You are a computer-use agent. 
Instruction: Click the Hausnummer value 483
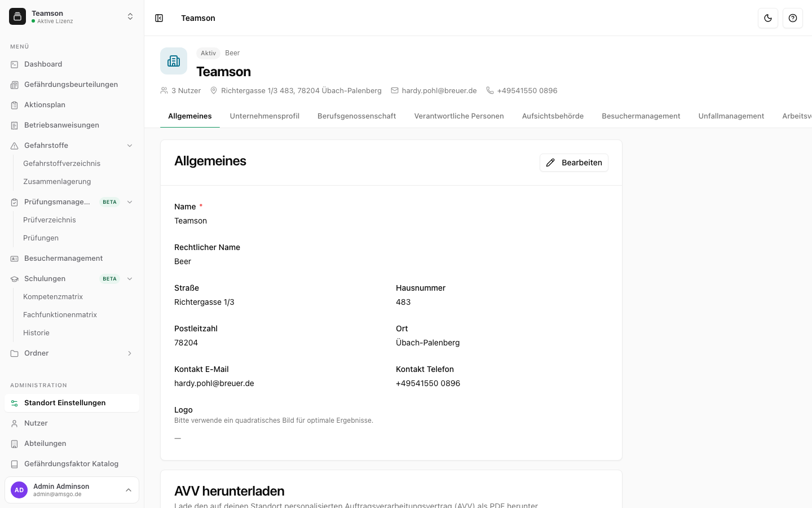[403, 302]
